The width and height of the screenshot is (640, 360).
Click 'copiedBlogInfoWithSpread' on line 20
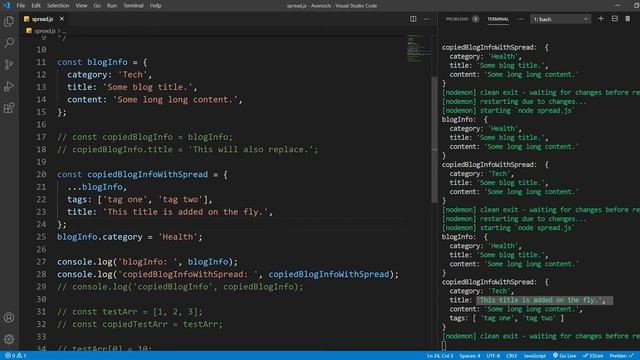click(x=147, y=174)
